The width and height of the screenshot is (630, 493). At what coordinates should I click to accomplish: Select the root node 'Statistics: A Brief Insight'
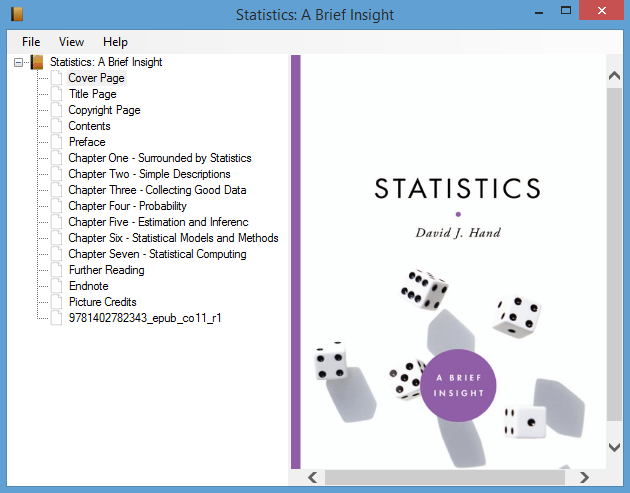pyautogui.click(x=106, y=62)
